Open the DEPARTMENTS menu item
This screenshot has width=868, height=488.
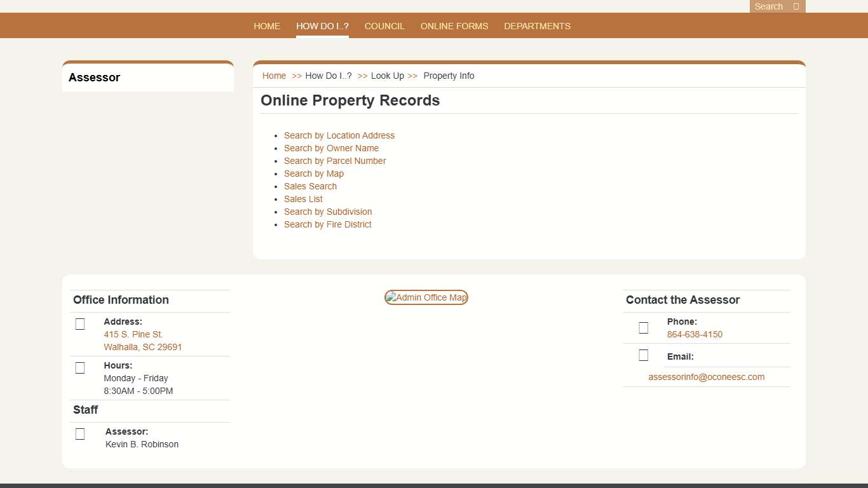pos(537,26)
